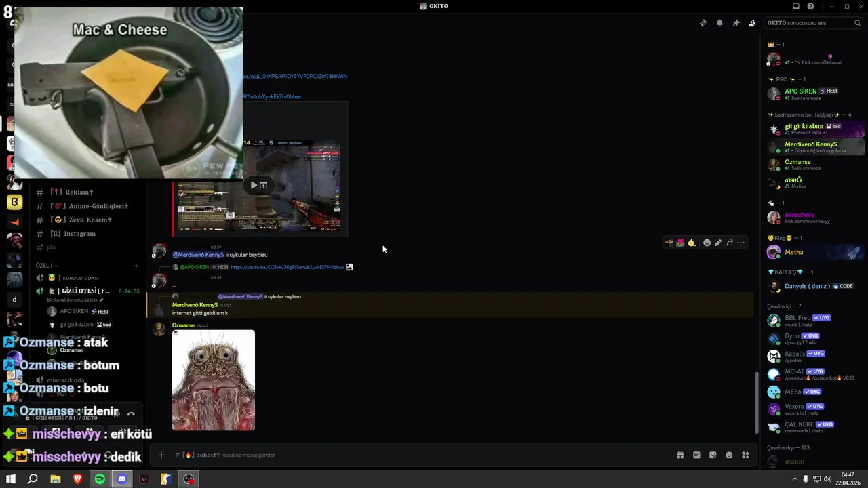868x488 pixels.
Task: Click Bir kanal durumu belirle
Action: pos(75,300)
